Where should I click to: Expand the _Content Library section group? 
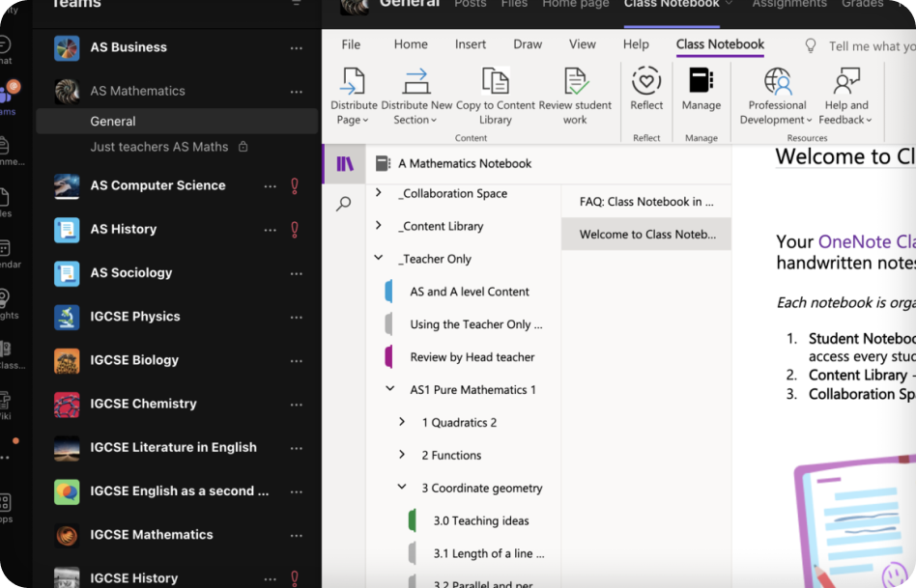379,225
